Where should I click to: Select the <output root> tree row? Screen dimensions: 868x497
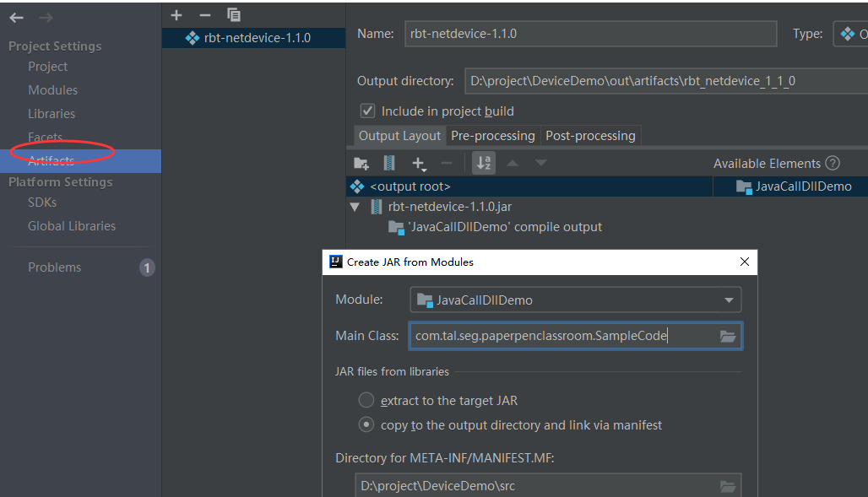529,186
